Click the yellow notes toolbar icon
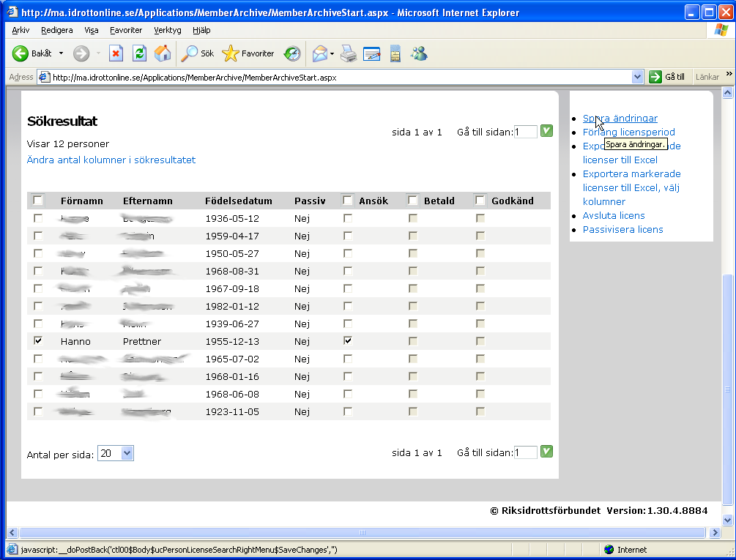The width and height of the screenshot is (736, 560). [x=395, y=53]
